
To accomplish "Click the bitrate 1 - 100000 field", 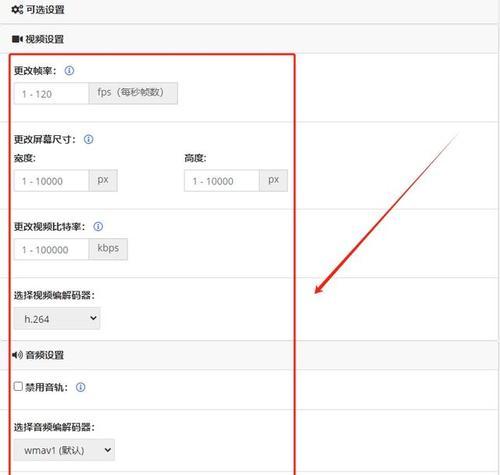I will click(52, 249).
